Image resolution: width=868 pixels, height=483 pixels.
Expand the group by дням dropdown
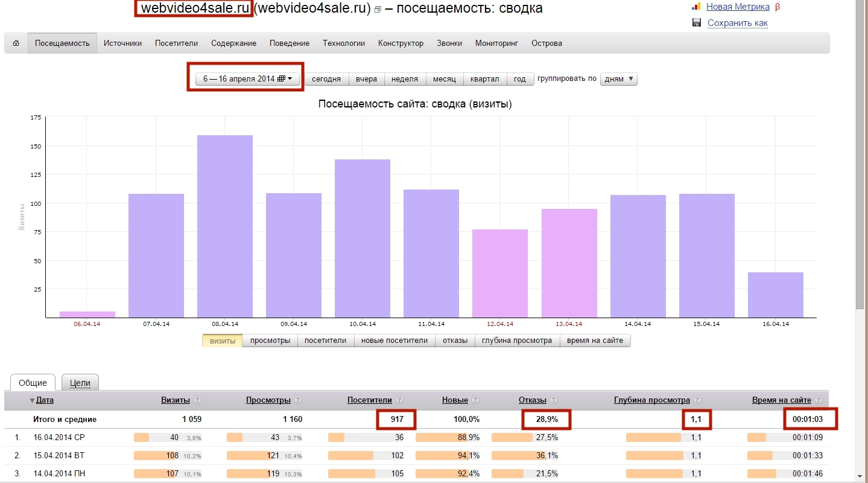click(618, 79)
